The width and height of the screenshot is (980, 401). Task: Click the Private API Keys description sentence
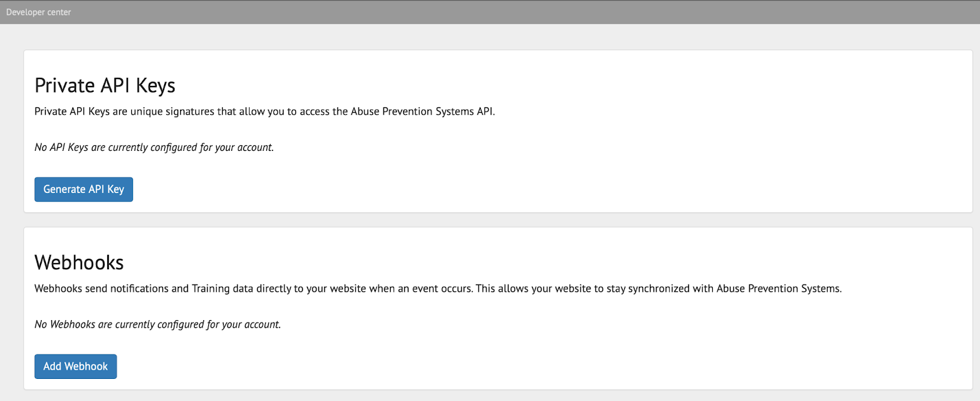click(265, 112)
